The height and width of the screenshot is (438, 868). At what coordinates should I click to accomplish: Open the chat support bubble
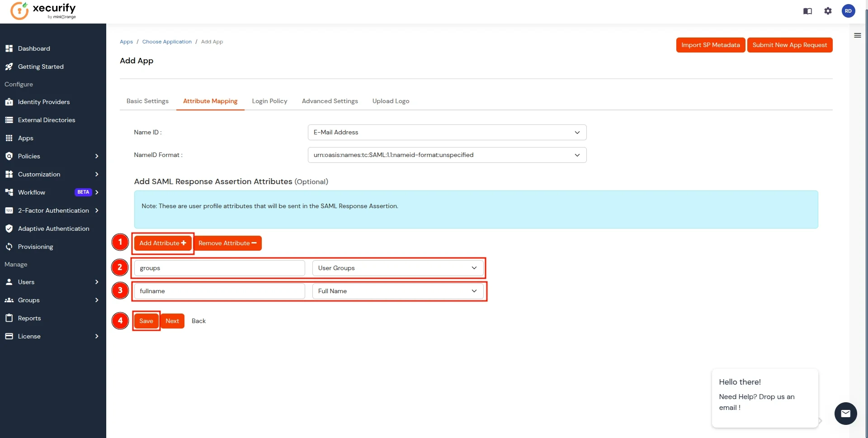pos(845,414)
